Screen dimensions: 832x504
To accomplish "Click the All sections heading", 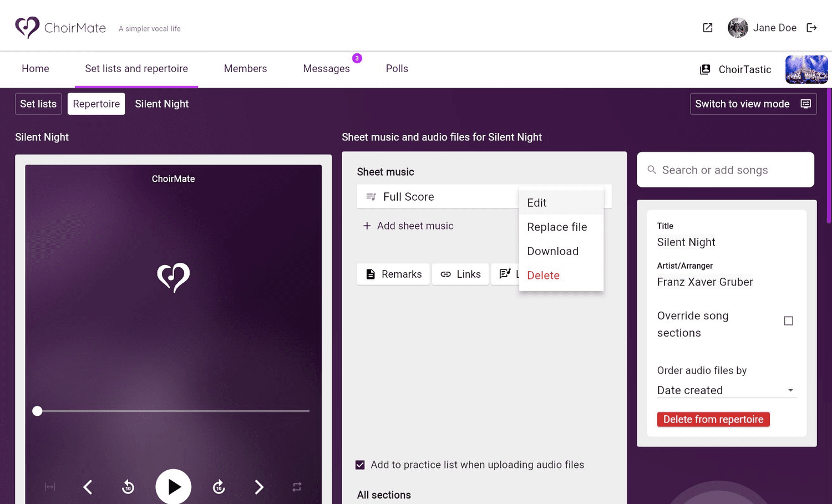I will [384, 495].
